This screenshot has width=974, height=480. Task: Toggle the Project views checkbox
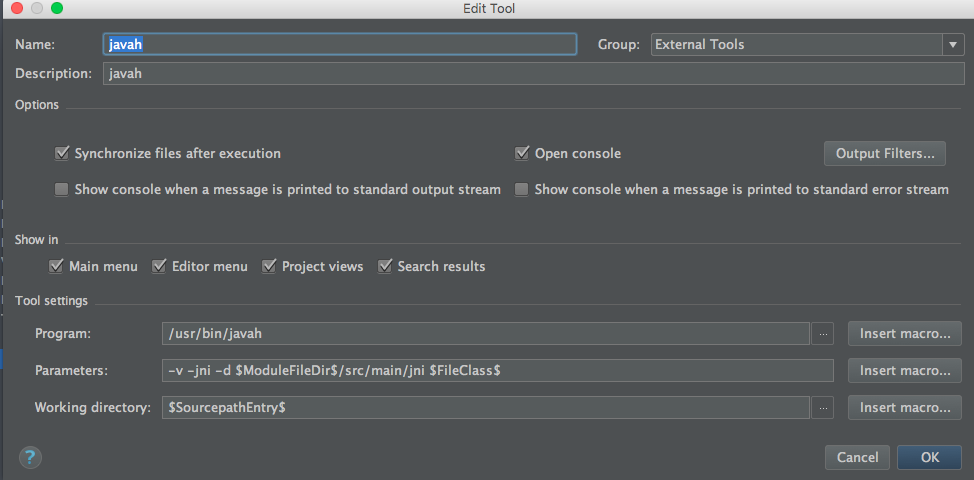(x=269, y=266)
